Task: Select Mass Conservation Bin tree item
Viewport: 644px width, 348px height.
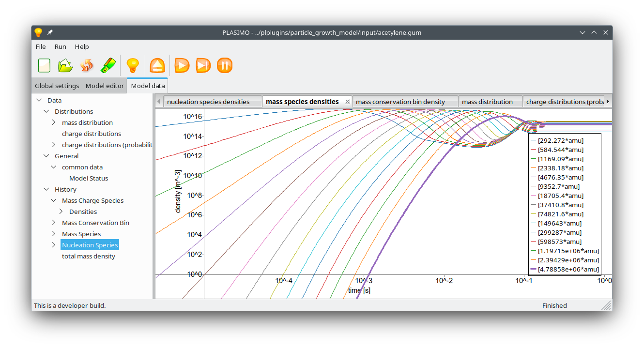Action: click(x=95, y=223)
